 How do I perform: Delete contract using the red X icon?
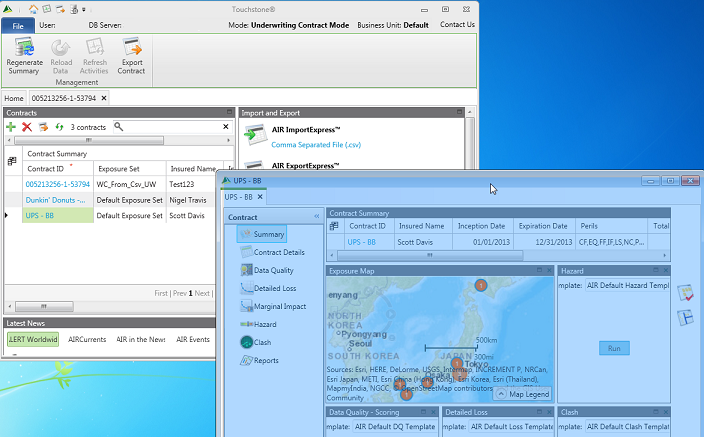pos(27,127)
